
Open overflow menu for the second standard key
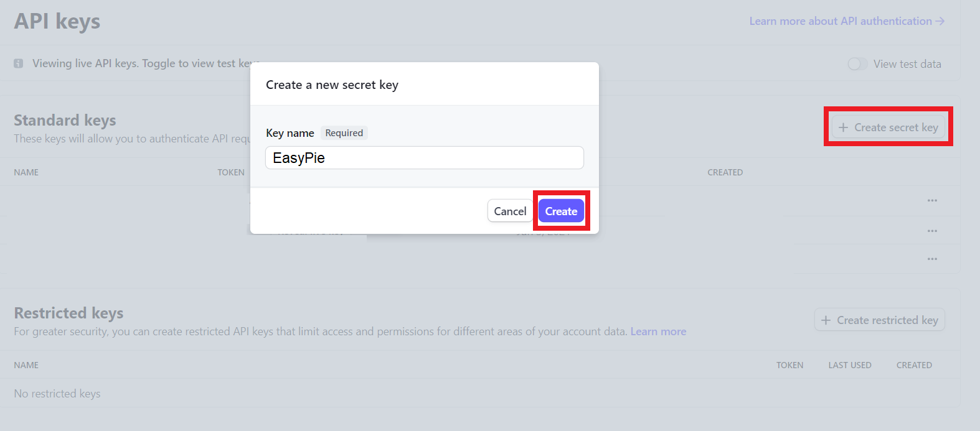pos(932,230)
